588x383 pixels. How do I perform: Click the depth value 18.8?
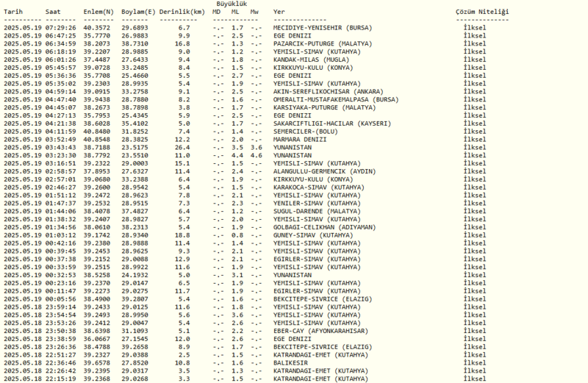(182, 235)
